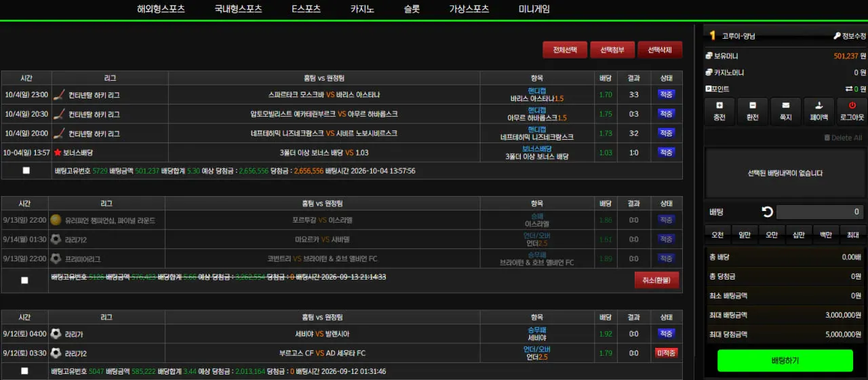
Task: Add 오천 to the bet amount
Action: click(x=717, y=235)
